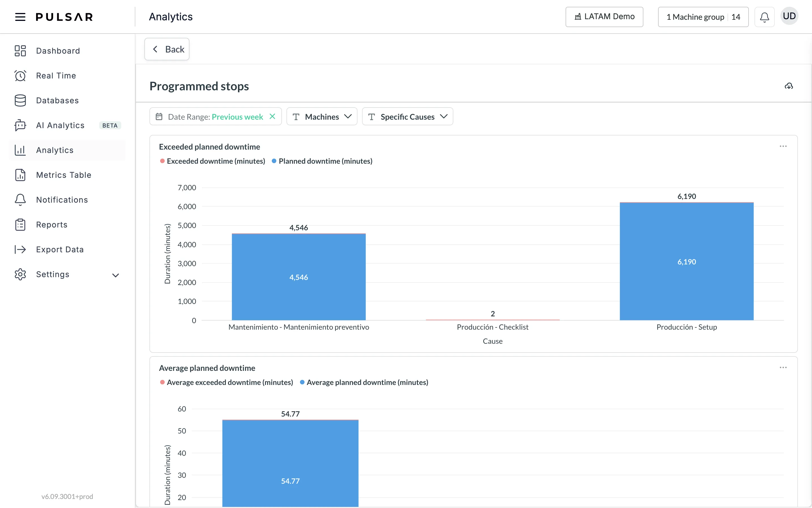Click the 2 value label above Checklist
The height and width of the screenshot is (508, 812).
pyautogui.click(x=493, y=314)
